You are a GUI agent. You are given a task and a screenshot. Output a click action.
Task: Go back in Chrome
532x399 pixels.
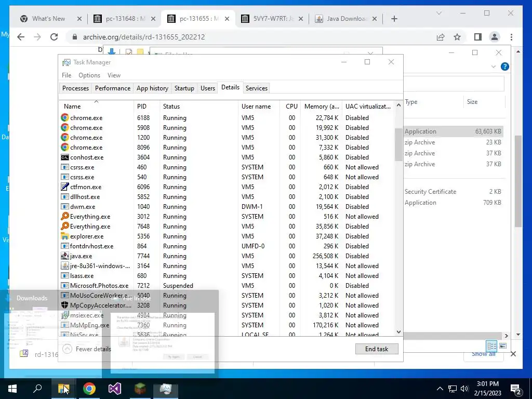21,37
